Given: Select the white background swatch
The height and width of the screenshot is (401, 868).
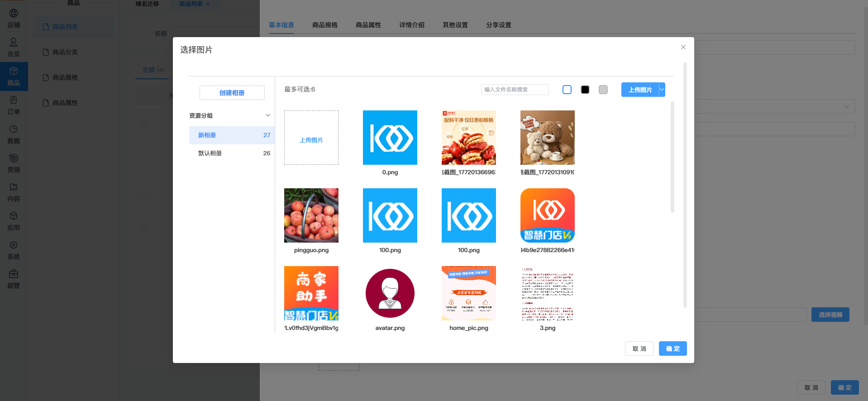Looking at the screenshot, I should 567,90.
